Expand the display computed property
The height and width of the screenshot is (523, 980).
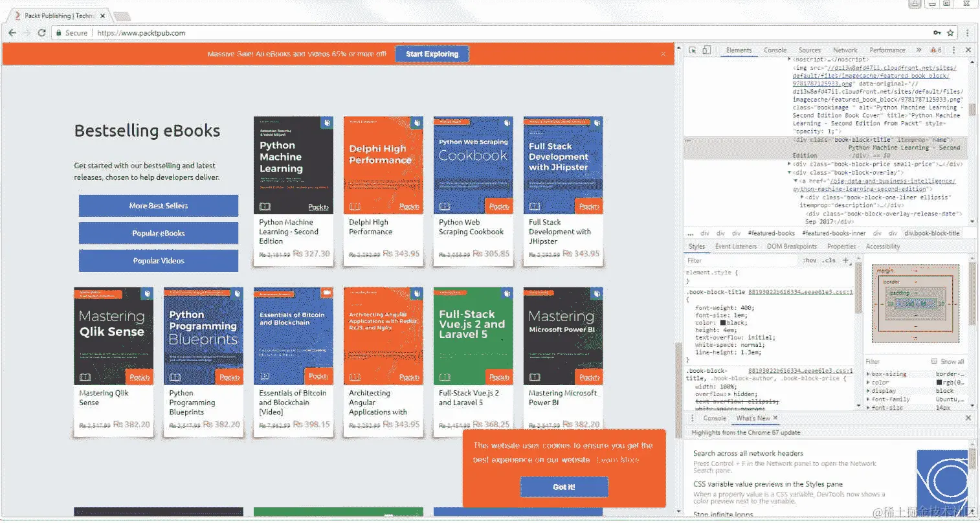point(868,391)
